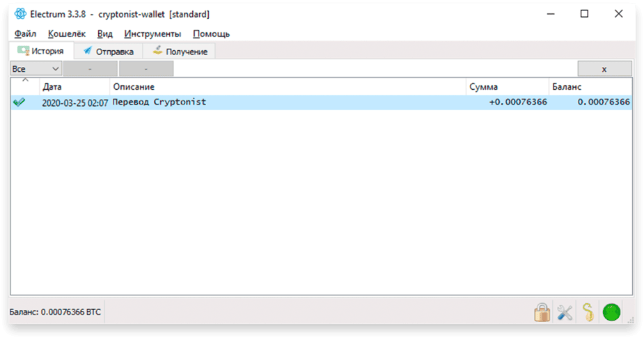The height and width of the screenshot is (338, 644).
Task: Click the second end date dash button
Action: click(146, 69)
